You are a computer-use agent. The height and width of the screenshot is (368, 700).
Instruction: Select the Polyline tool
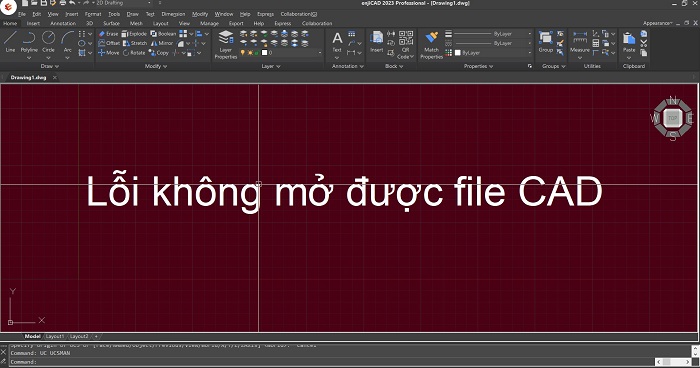click(x=29, y=41)
